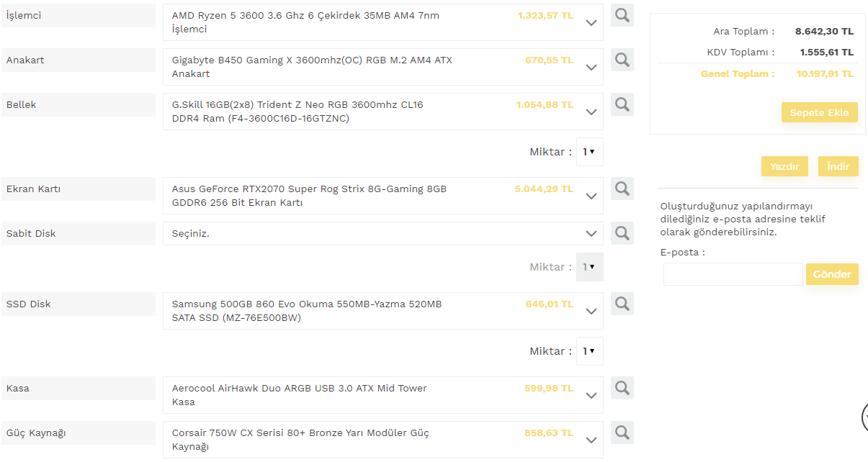This screenshot has height=462, width=868.
Task: Click the Sepete Ekle button
Action: pos(819,112)
